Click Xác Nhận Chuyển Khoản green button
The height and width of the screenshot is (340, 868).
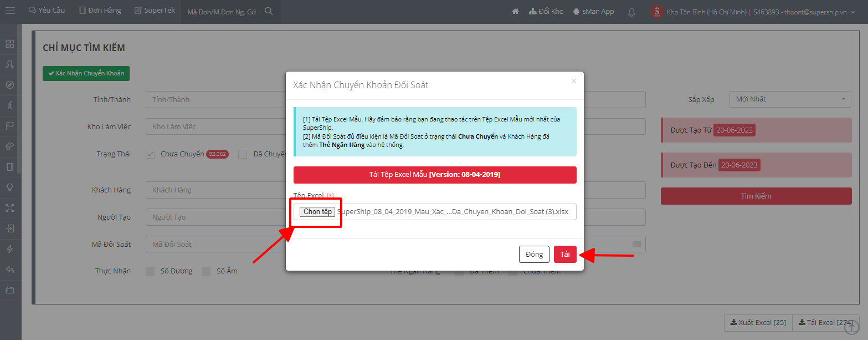click(86, 73)
